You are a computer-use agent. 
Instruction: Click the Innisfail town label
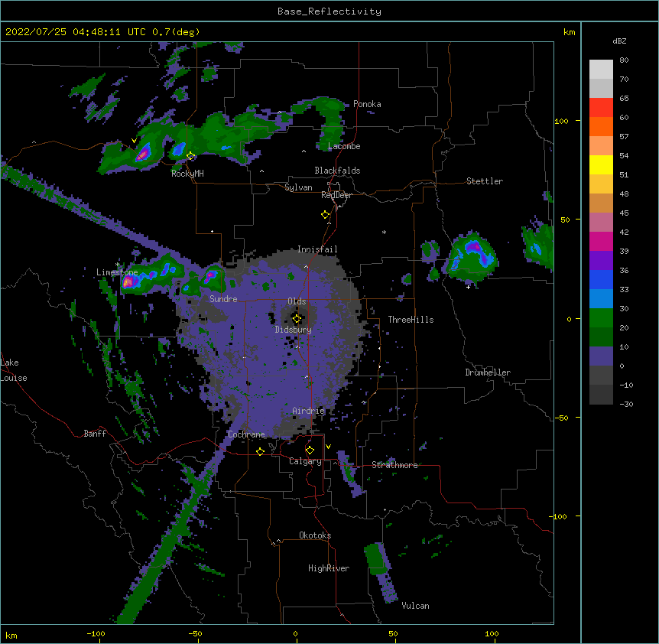click(x=317, y=249)
